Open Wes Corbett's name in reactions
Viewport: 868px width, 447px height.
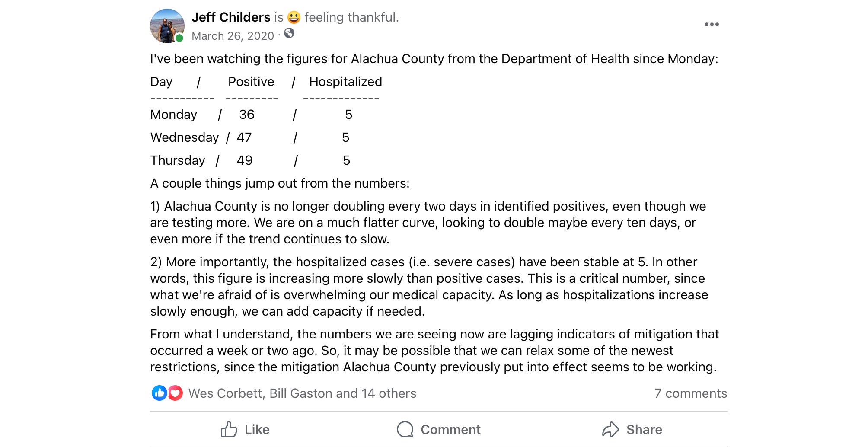[225, 393]
